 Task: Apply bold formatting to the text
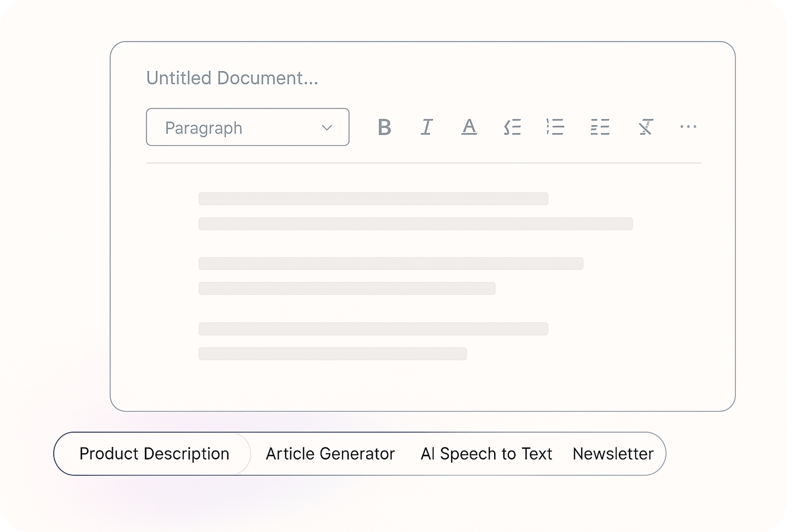(x=384, y=127)
